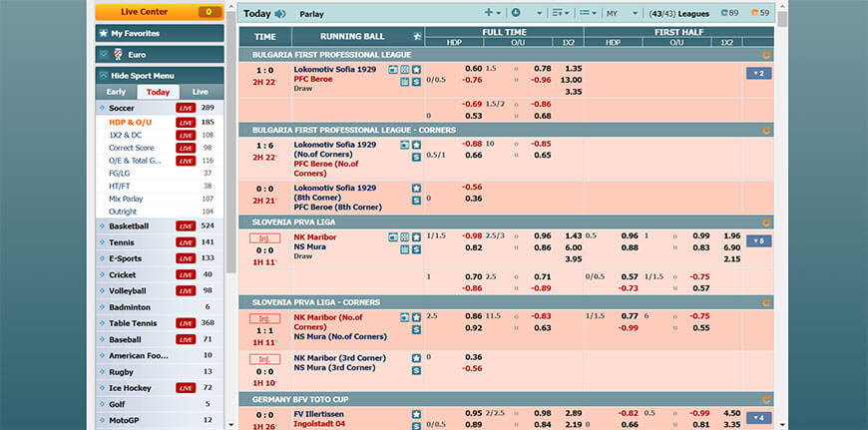Favorite the Lokomotiv Sofia No.of Corners row
Screen dimensions: 868x430
tap(416, 145)
